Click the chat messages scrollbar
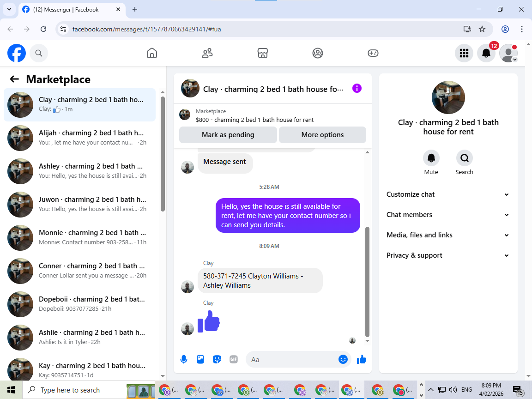Viewport: 532px width, 399px height. (367, 282)
